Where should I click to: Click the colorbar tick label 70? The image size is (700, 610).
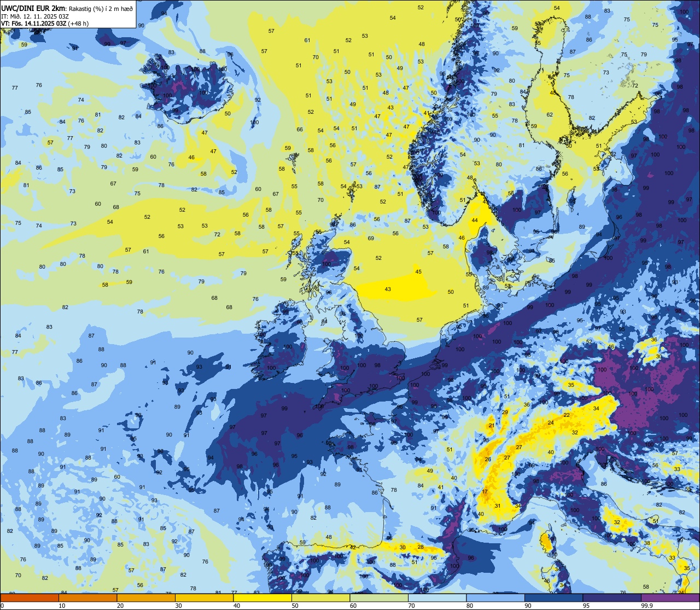click(411, 606)
